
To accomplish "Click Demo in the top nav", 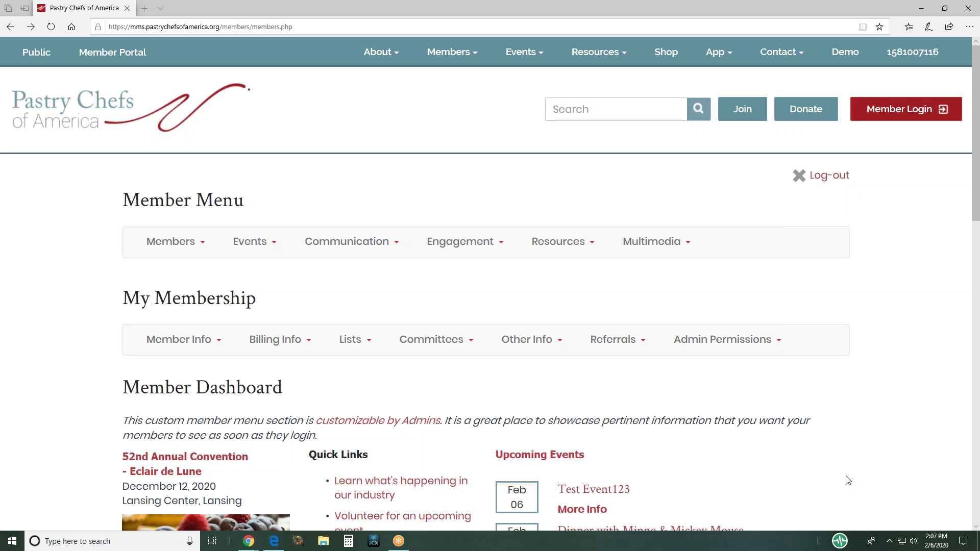I will click(845, 52).
